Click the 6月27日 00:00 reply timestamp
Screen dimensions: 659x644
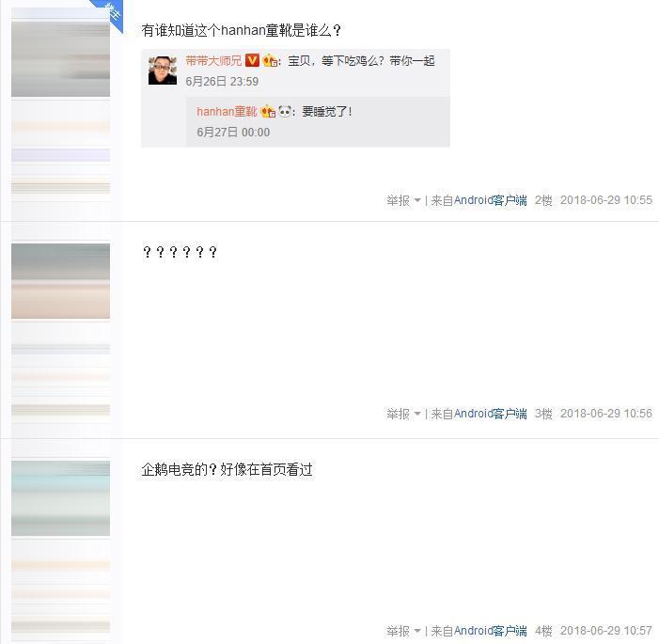click(x=233, y=133)
